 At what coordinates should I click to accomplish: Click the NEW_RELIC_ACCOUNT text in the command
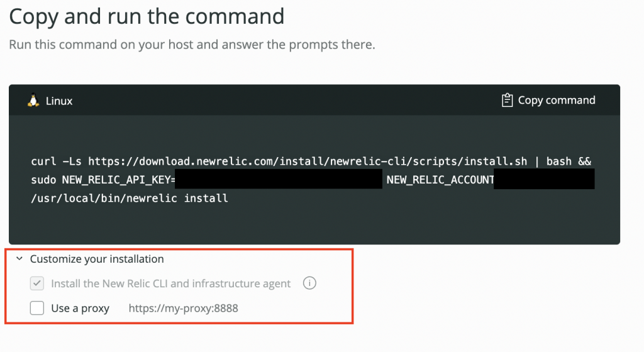click(x=440, y=180)
